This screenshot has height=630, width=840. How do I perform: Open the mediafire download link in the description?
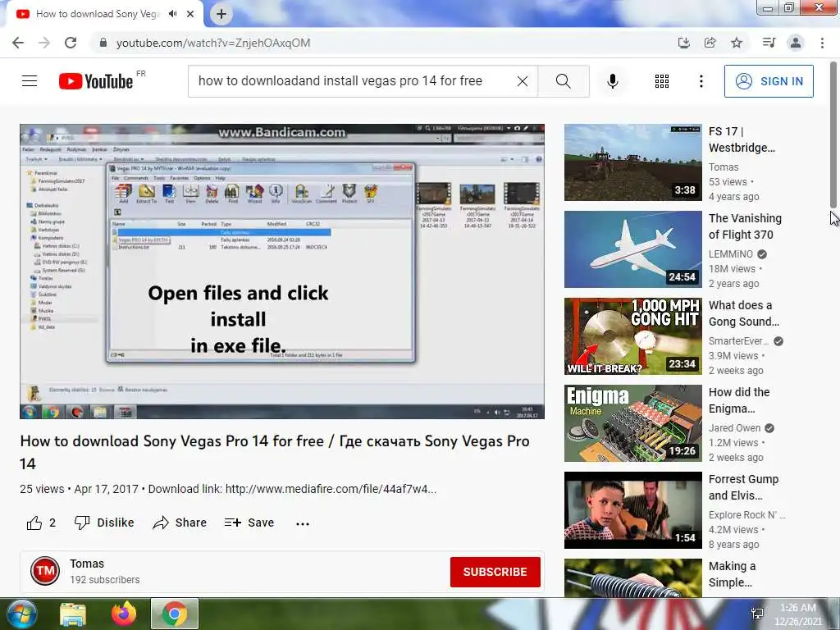(x=331, y=489)
